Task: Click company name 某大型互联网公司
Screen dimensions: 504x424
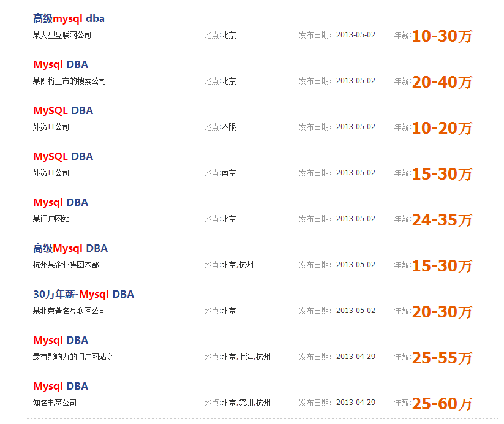Action: click(62, 35)
